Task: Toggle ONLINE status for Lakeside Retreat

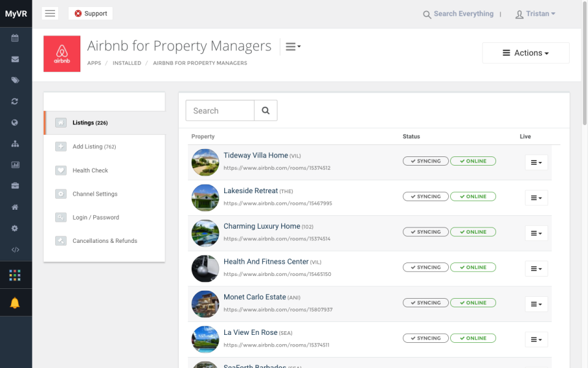Action: 473,196
